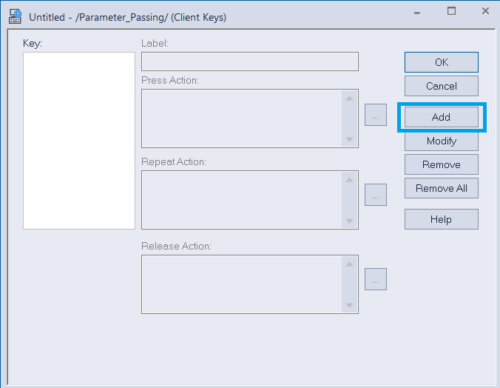Viewport: 500px width, 388px height.
Task: Open browse button beside Repeat Action box
Action: [375, 194]
